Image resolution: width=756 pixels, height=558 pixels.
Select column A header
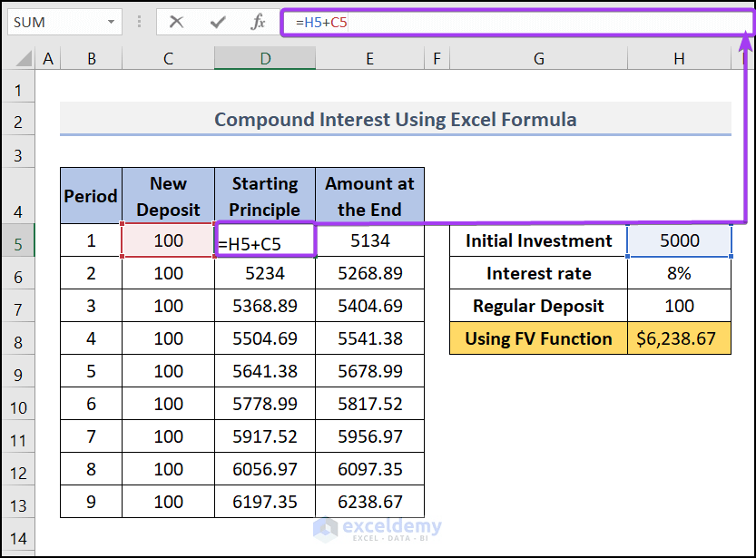pos(48,58)
